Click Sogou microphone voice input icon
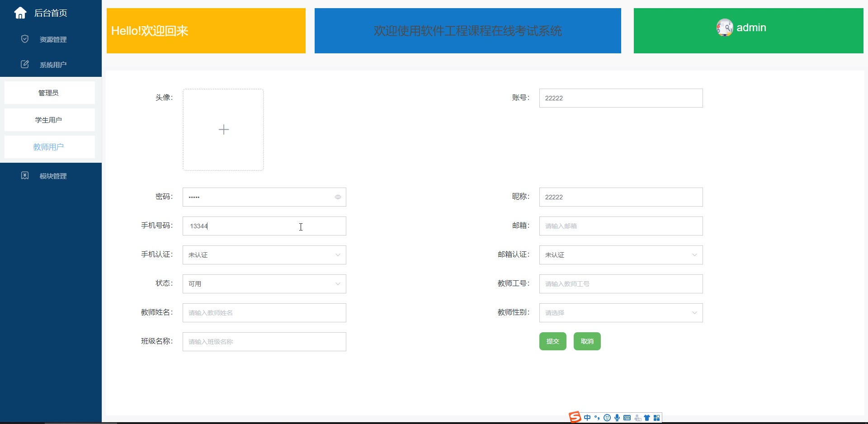This screenshot has height=424, width=868. point(617,418)
